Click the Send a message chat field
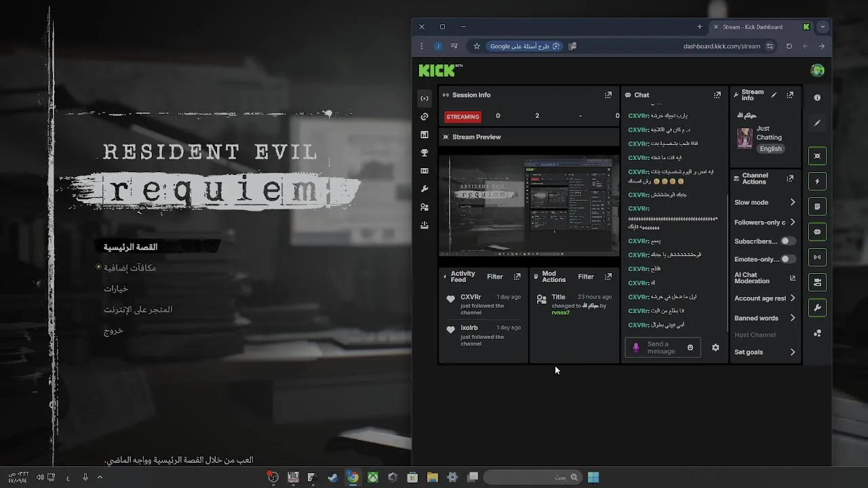The image size is (868, 488). (662, 348)
